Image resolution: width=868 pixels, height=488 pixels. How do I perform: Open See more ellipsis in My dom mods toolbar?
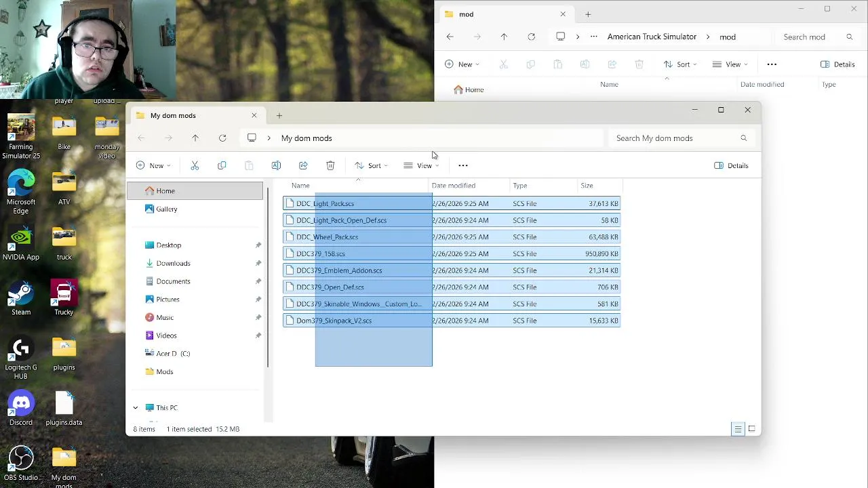pos(463,165)
